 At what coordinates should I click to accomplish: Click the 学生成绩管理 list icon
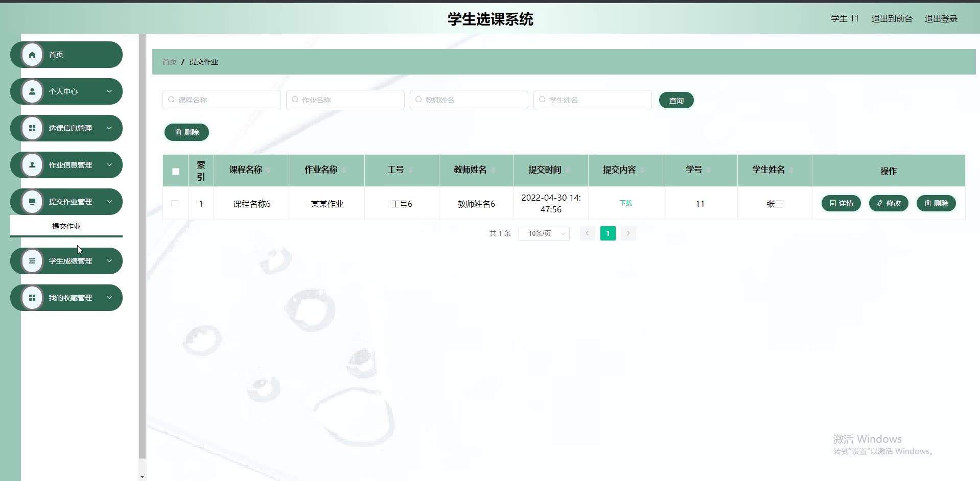[x=32, y=261]
